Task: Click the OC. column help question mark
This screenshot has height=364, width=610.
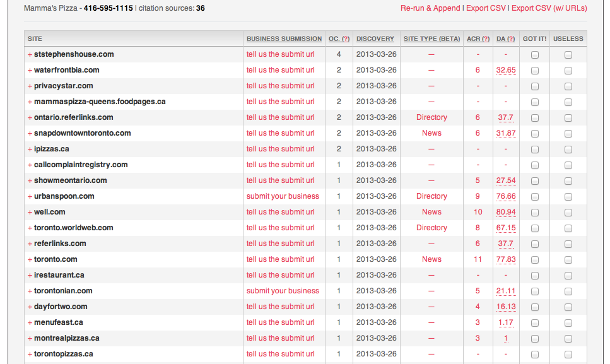Action: coord(346,38)
